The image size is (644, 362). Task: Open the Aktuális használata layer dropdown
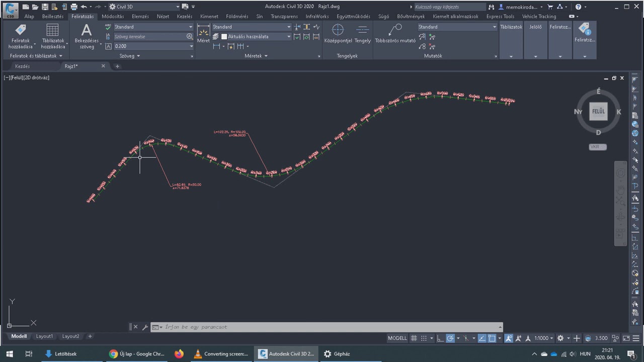point(289,37)
